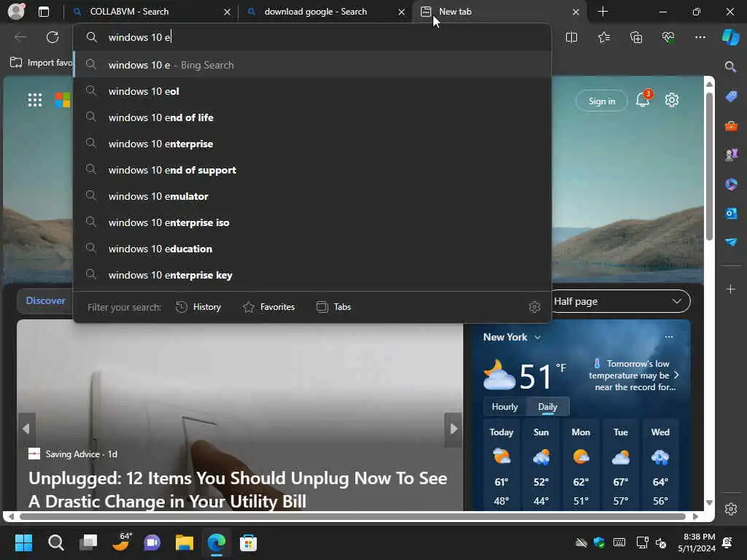Close the COLLABVM - Search tab

click(x=228, y=12)
